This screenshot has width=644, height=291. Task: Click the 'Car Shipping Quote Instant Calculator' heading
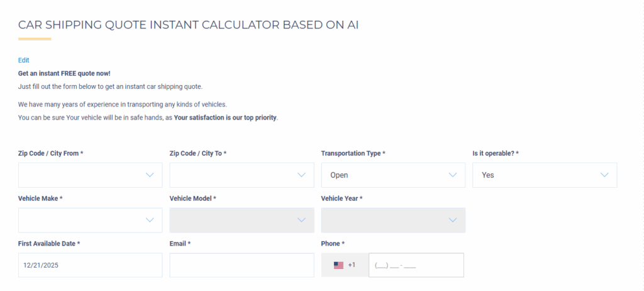(189, 25)
